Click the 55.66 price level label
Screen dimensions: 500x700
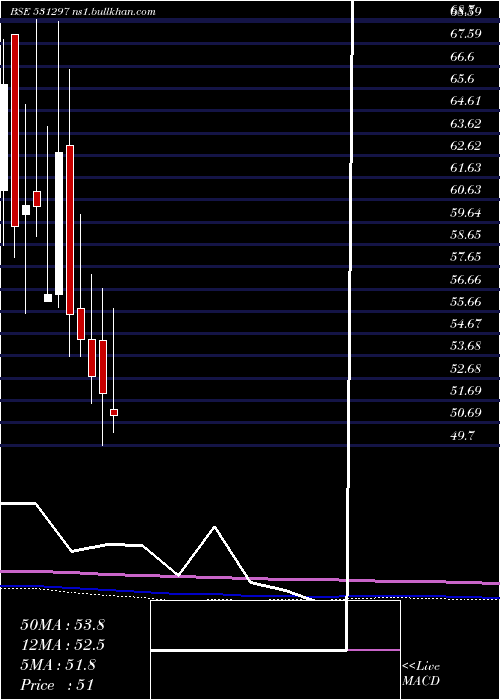pos(466,301)
